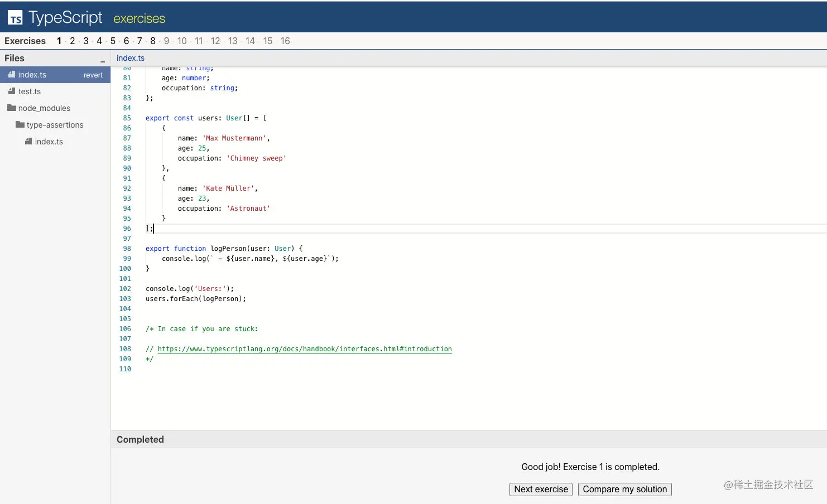Go to exercise 6
This screenshot has height=504, width=827.
126,41
